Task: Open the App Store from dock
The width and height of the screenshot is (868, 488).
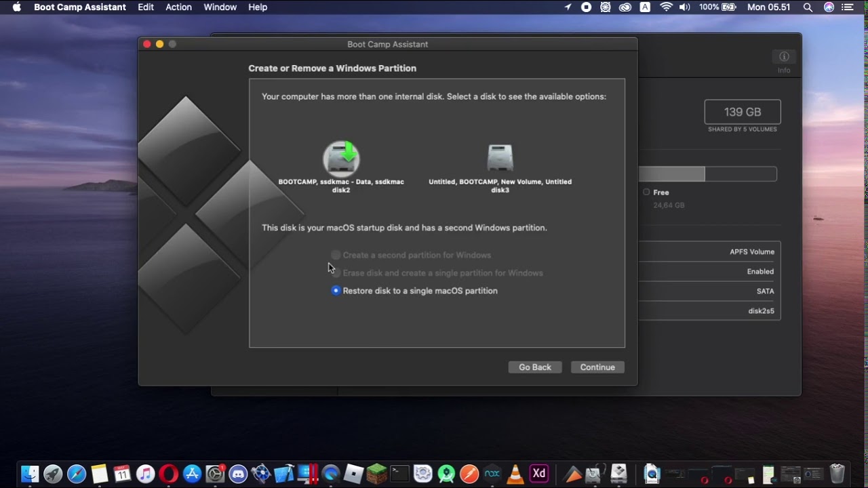Action: 192,473
